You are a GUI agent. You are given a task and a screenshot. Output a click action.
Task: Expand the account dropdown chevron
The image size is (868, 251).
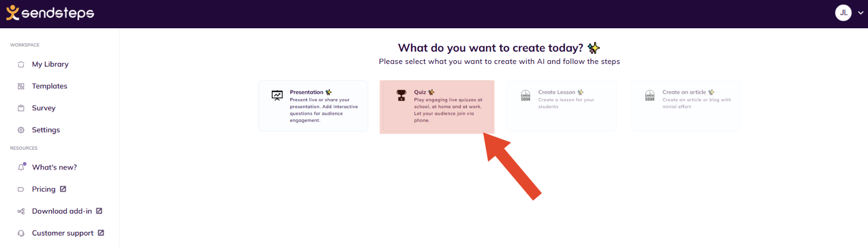click(x=861, y=13)
